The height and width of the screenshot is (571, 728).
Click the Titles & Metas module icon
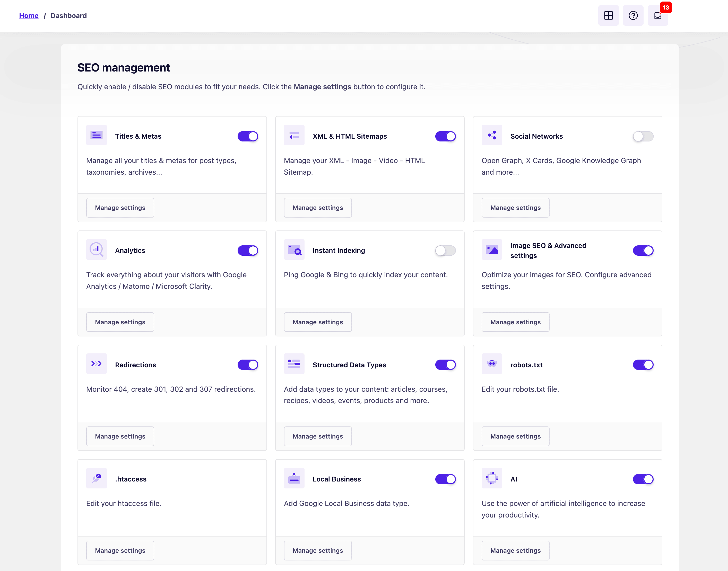96,135
